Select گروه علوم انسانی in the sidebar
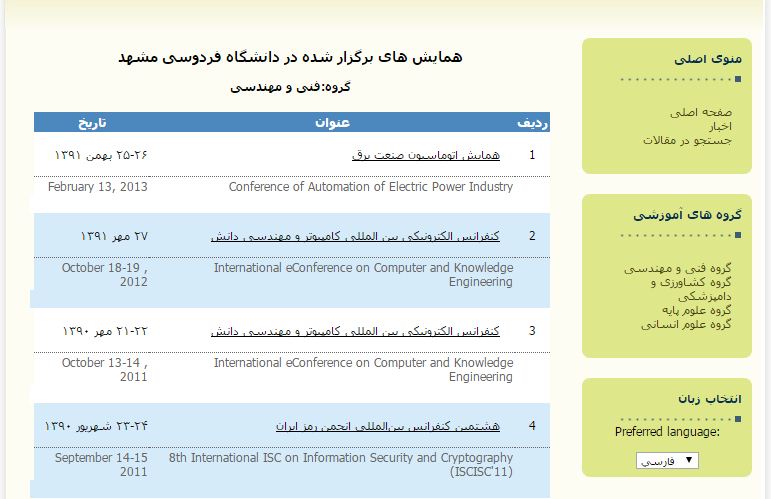 click(x=686, y=324)
